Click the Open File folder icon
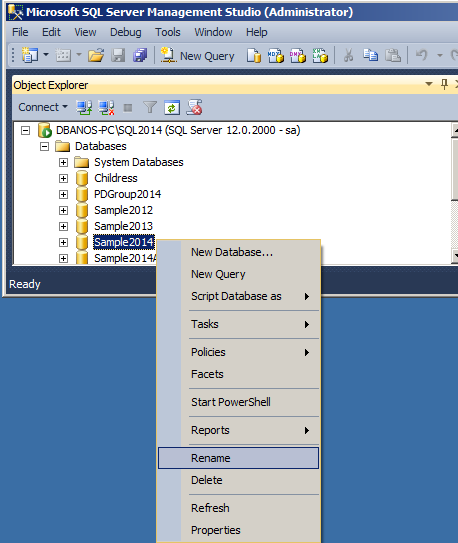The image size is (458, 543). 96,55
